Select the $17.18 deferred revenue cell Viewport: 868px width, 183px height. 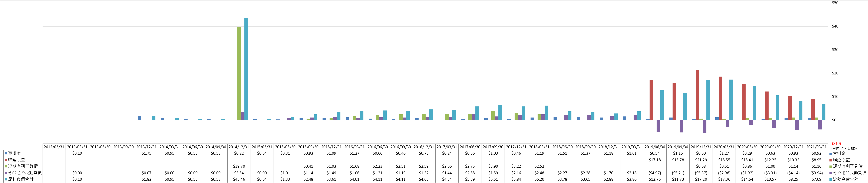tap(655, 160)
